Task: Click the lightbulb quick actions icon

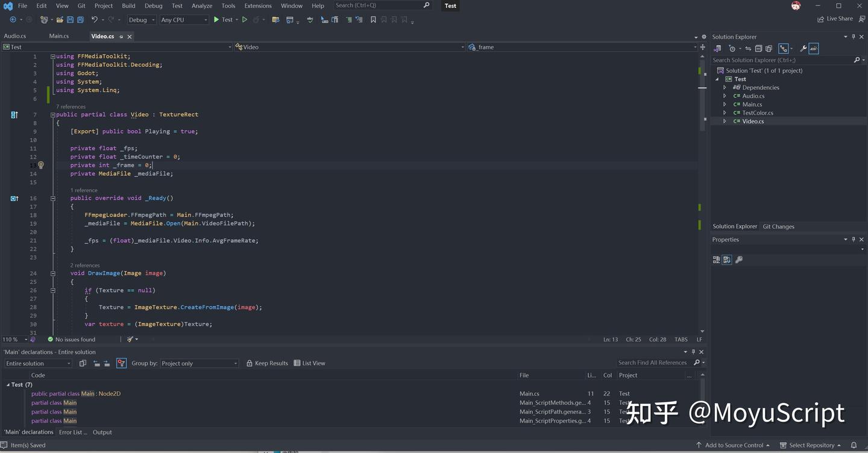Action: tap(41, 165)
